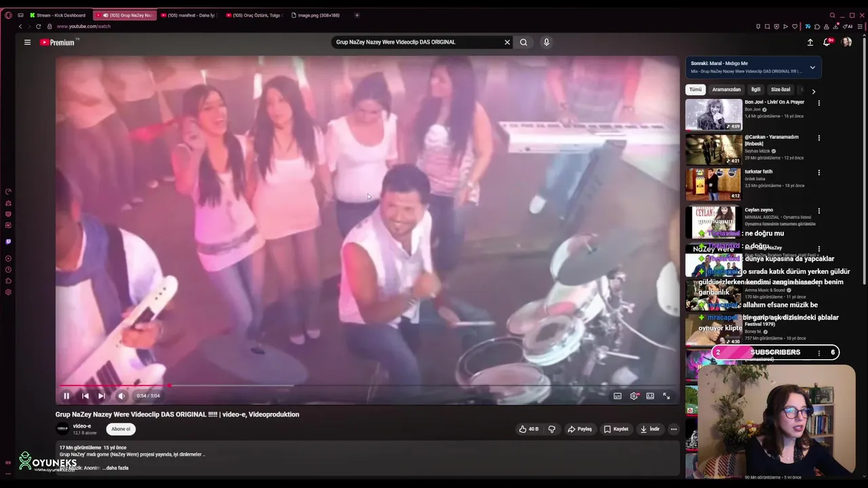
Task: Go back in browser history
Action: tap(20, 26)
